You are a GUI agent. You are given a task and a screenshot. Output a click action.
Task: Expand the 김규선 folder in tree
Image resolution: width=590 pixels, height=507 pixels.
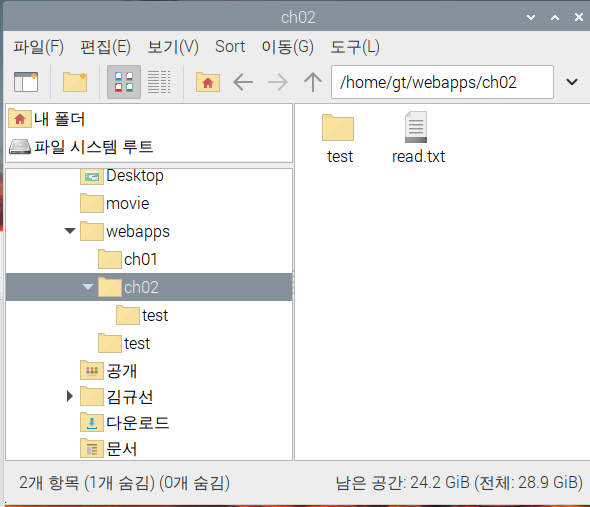tap(70, 396)
